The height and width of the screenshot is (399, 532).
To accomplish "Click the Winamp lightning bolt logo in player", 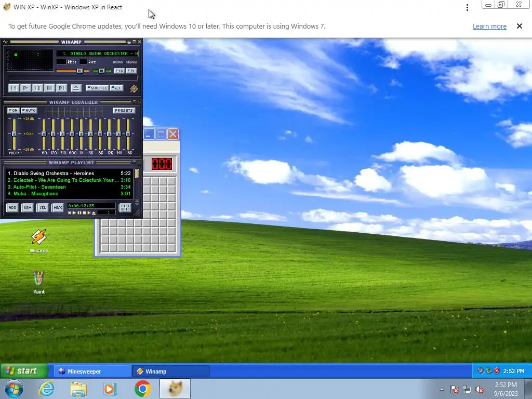I will point(134,88).
